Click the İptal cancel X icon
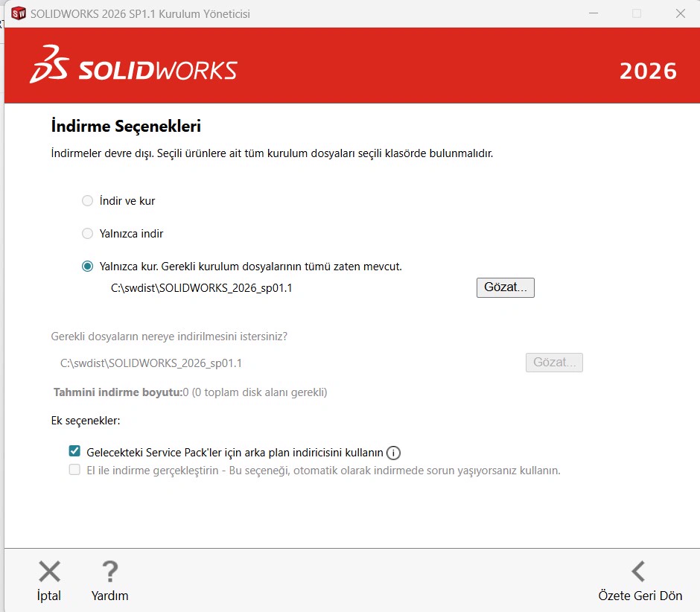The height and width of the screenshot is (612, 700). [49, 571]
